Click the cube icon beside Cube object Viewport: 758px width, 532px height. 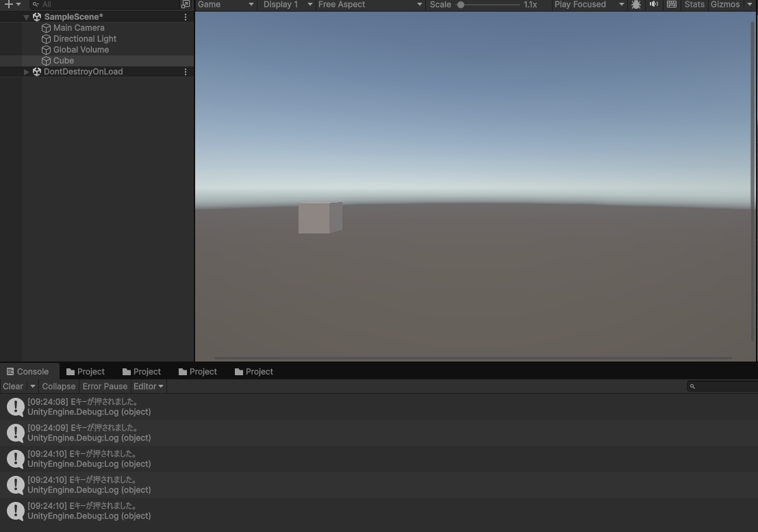click(47, 61)
